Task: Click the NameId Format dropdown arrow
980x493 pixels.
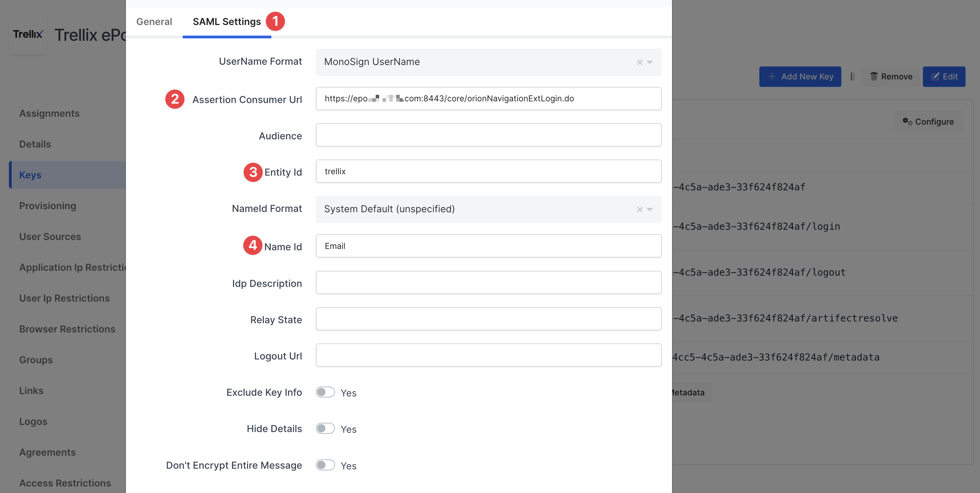Action: coord(650,210)
